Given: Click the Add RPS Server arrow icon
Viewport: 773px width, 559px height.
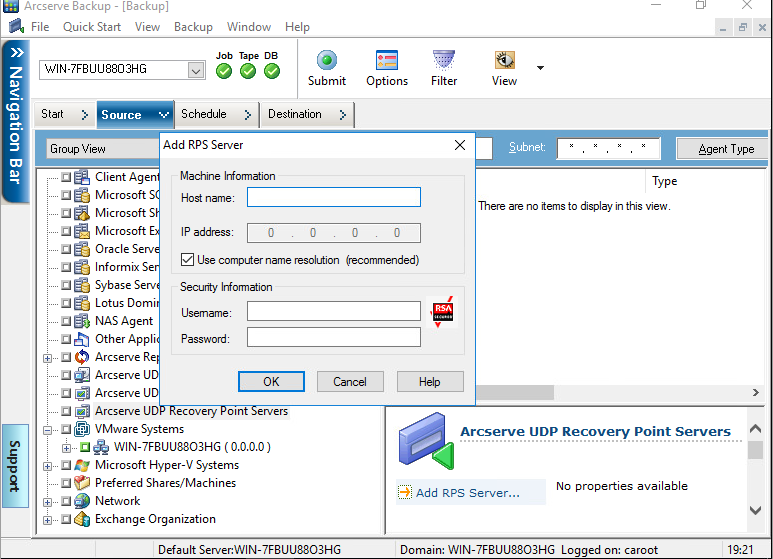Looking at the screenshot, I should point(405,492).
